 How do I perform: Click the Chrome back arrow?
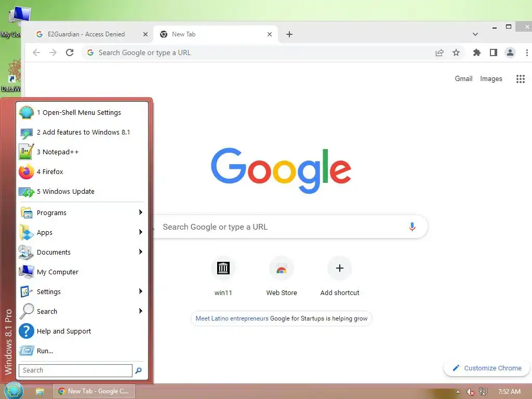pyautogui.click(x=36, y=52)
